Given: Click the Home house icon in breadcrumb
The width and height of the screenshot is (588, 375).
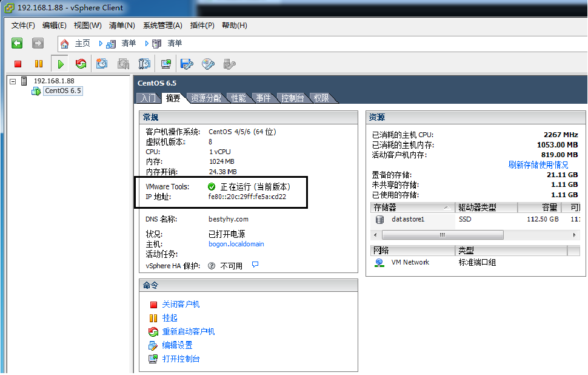Looking at the screenshot, I should point(64,44).
